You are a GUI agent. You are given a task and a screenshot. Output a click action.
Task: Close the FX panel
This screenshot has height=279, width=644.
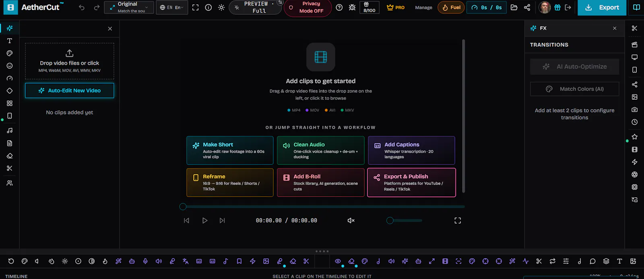point(615,28)
